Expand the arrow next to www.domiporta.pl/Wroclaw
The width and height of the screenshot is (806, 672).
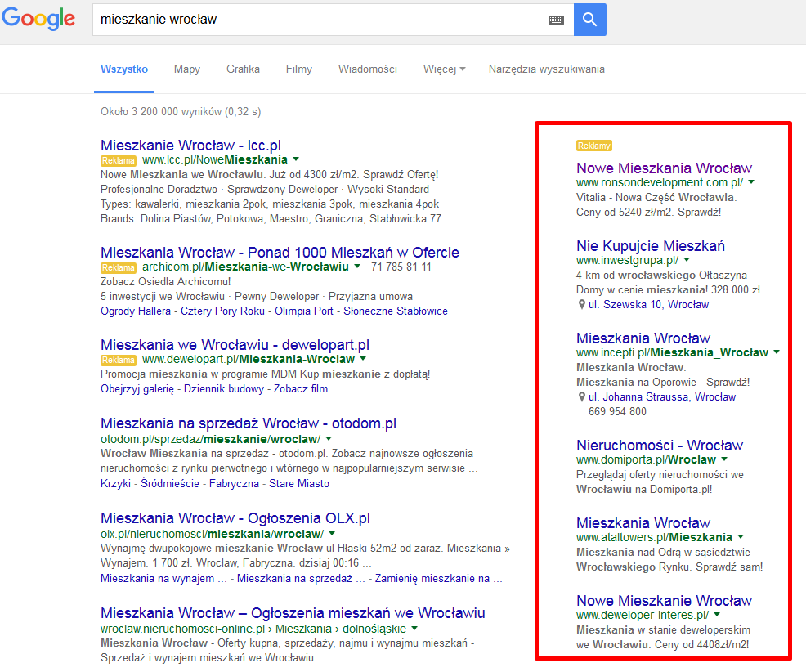point(724,459)
